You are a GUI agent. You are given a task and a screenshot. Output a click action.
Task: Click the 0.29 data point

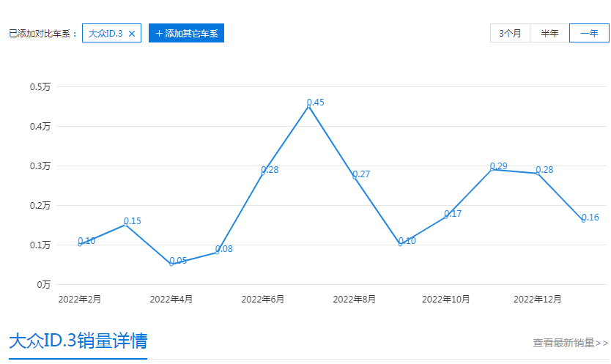pyautogui.click(x=492, y=169)
